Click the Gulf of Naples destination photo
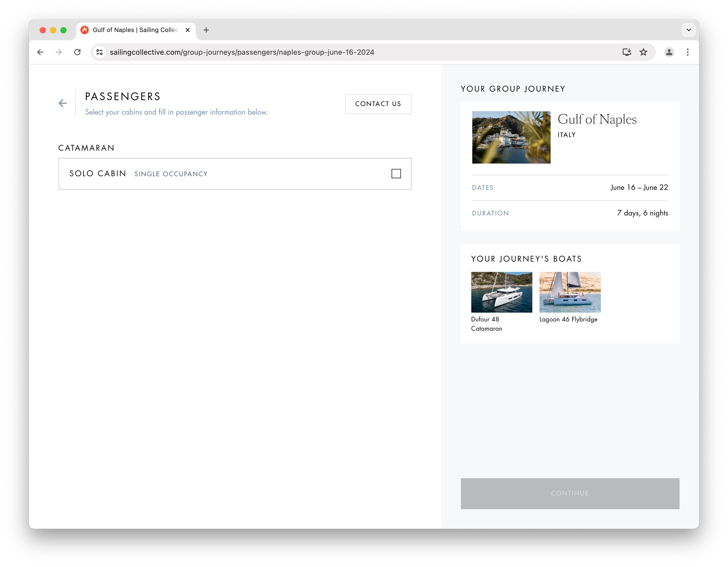 click(511, 137)
